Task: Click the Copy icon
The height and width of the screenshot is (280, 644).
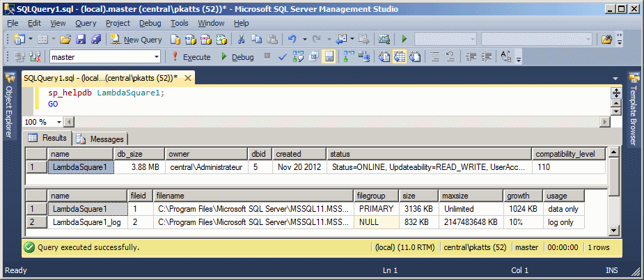Action: coord(257,40)
